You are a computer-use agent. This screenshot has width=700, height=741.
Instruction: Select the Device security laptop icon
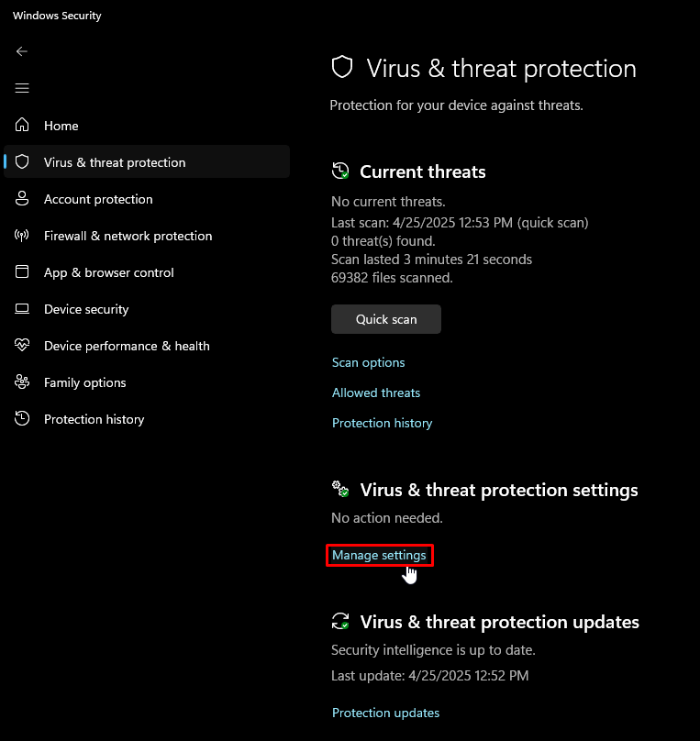click(x=22, y=309)
